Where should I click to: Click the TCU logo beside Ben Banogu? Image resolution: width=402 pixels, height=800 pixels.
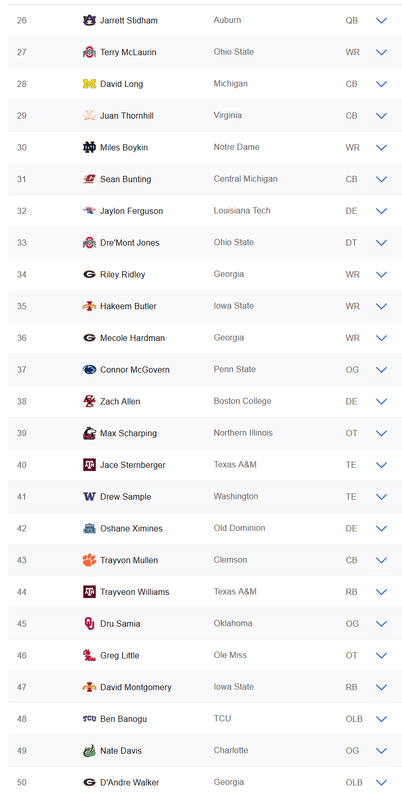(89, 719)
